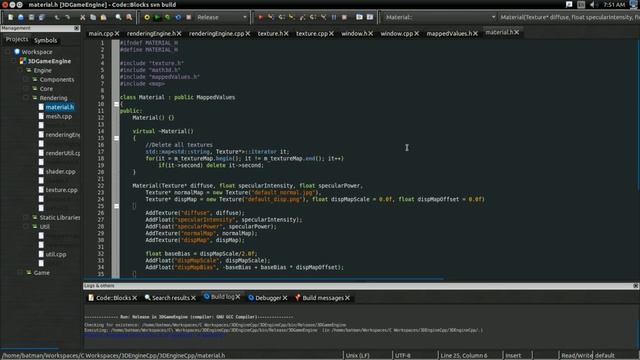Save the current file
This screenshot has width=640, height=360.
click(31, 17)
